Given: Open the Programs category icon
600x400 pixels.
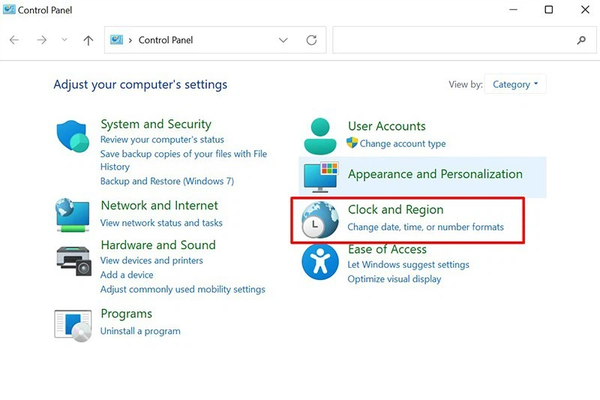Looking at the screenshot, I should pyautogui.click(x=74, y=324).
